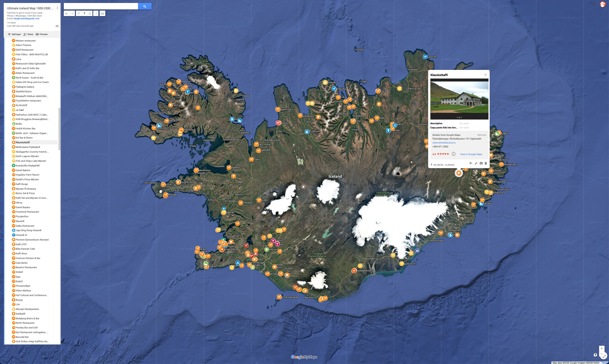The width and height of the screenshot is (609, 364).
Task: Zoom in with the plus button
Action: (x=602, y=348)
